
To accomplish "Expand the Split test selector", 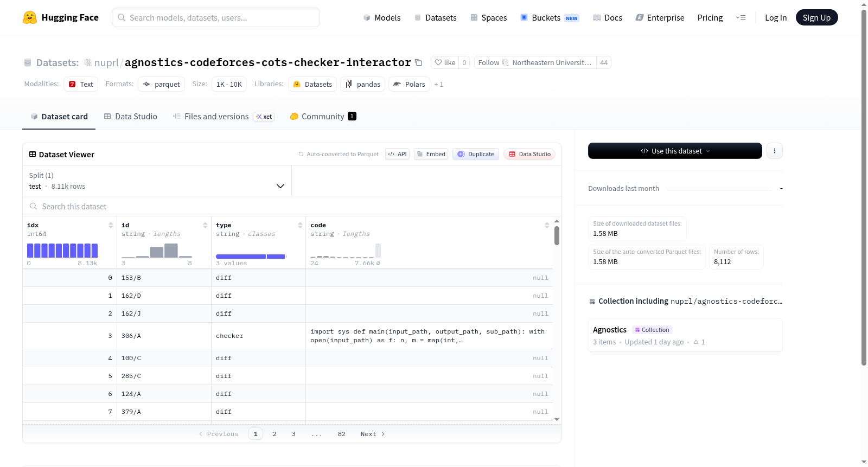I will [x=157, y=181].
